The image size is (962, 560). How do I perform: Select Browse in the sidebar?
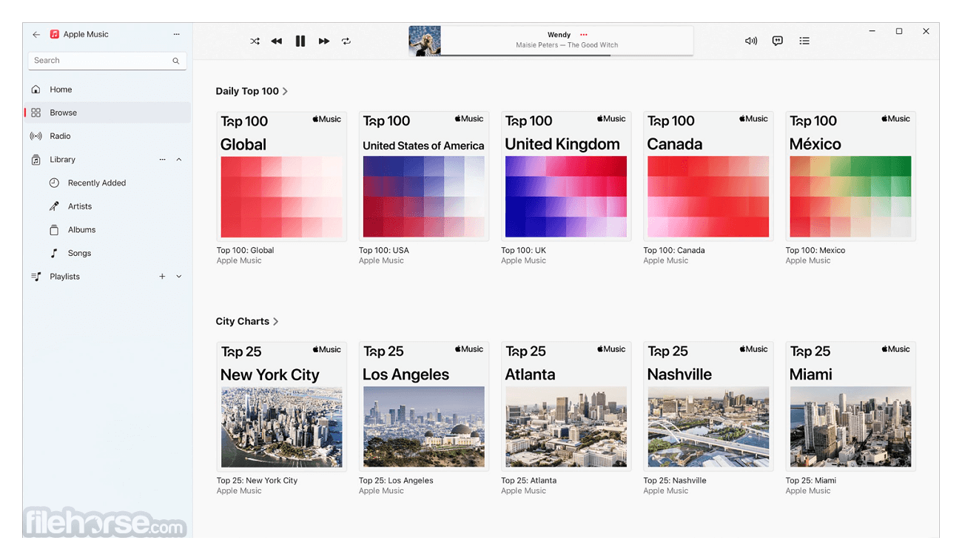pos(107,112)
